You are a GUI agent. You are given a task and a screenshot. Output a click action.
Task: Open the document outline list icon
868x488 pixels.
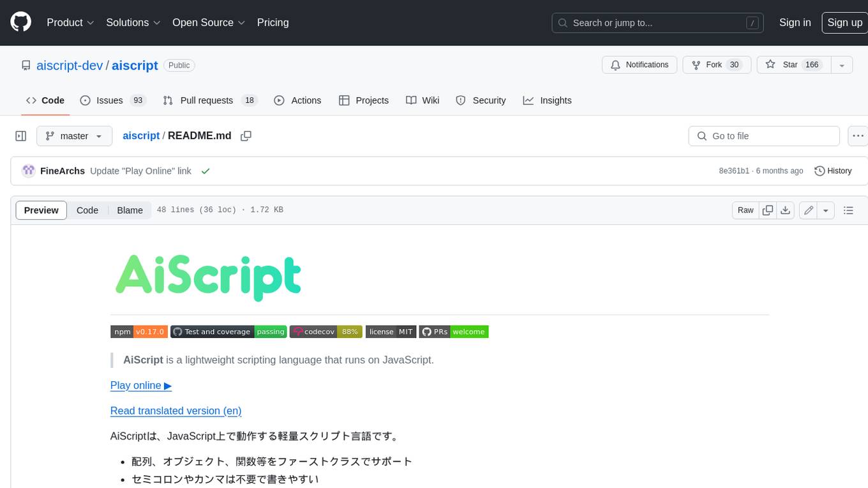[848, 210]
